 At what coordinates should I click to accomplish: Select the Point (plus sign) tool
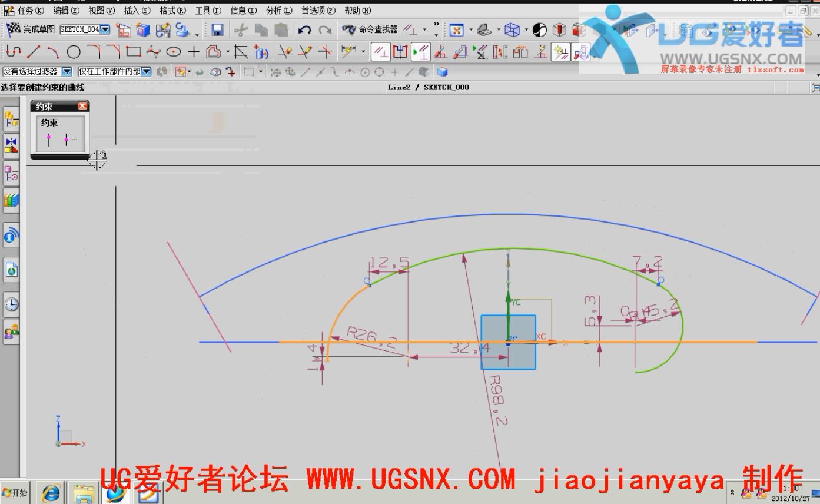(194, 52)
